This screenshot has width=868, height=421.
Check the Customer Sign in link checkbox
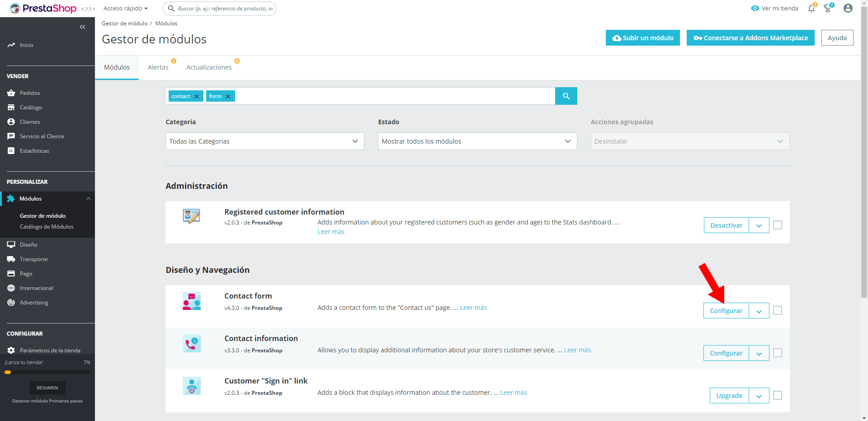(x=778, y=395)
